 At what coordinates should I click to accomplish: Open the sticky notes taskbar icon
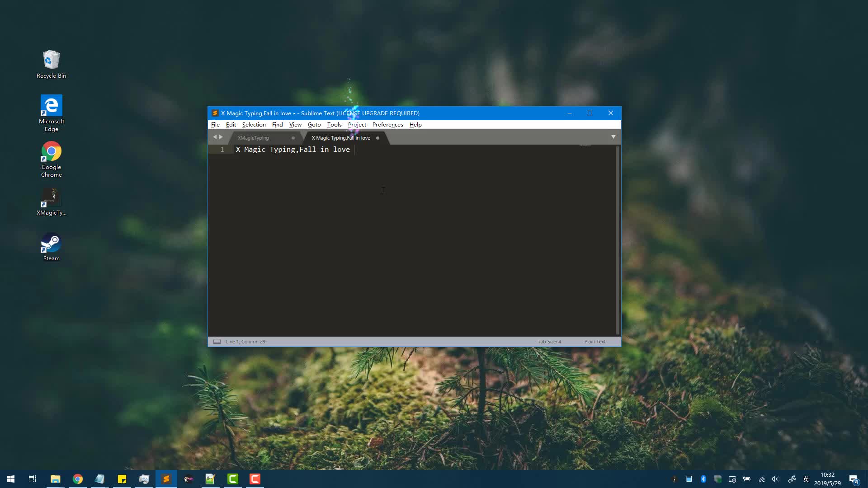click(122, 479)
